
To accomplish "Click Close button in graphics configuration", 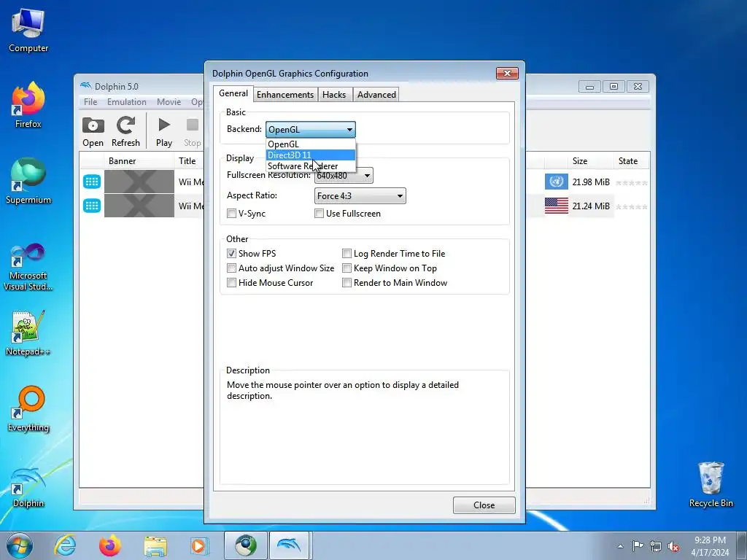I will tap(484, 505).
